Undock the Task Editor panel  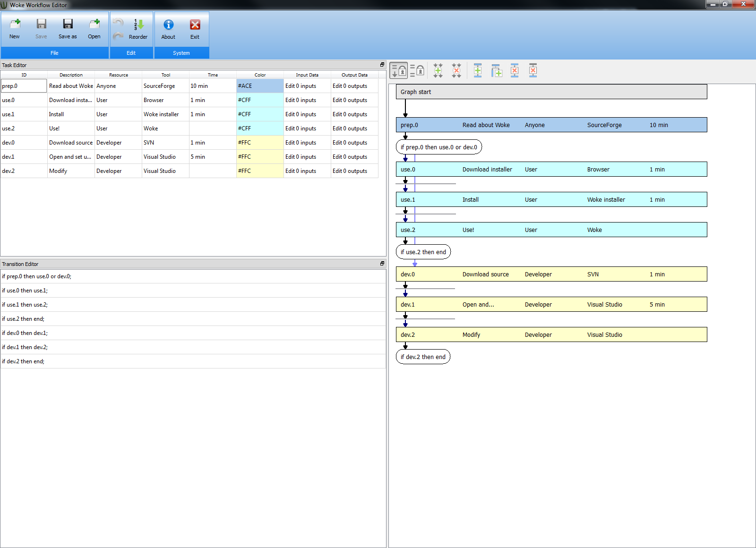(x=382, y=65)
